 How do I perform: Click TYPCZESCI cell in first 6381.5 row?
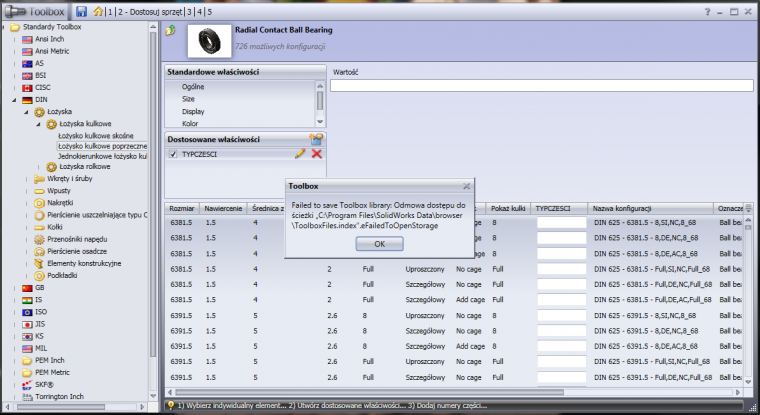click(561, 223)
